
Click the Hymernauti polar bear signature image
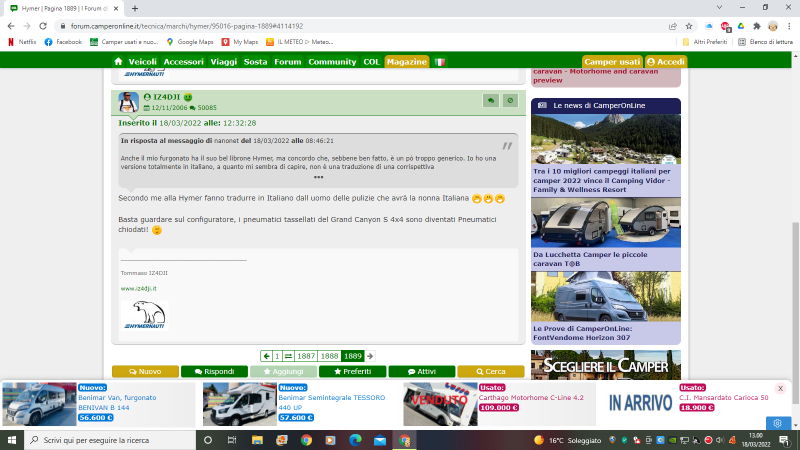click(x=145, y=315)
